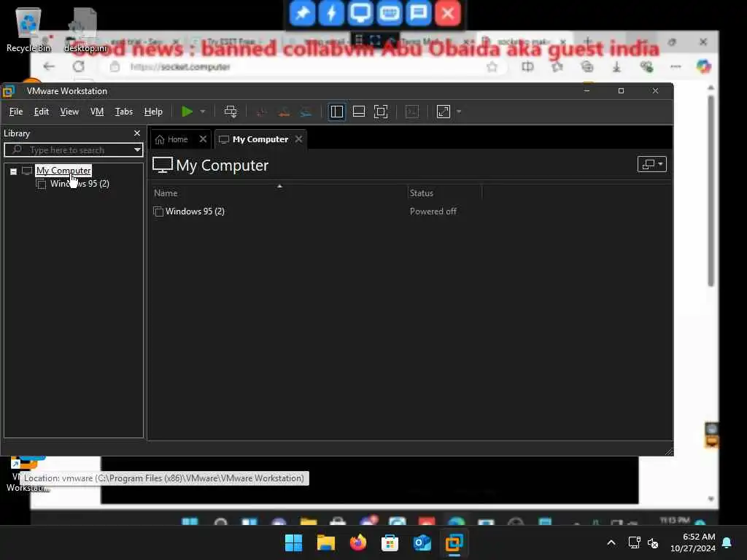747x560 pixels.
Task: Close the Home tab
Action: point(203,139)
